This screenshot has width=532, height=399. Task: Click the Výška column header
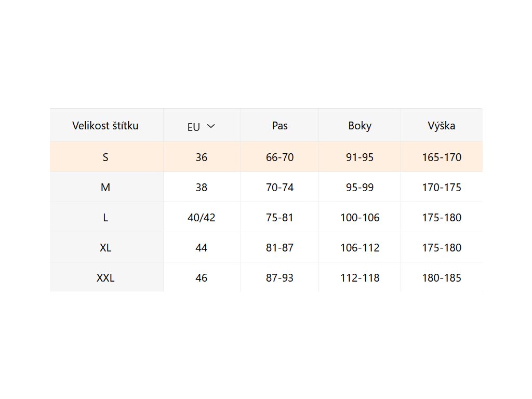(x=442, y=126)
